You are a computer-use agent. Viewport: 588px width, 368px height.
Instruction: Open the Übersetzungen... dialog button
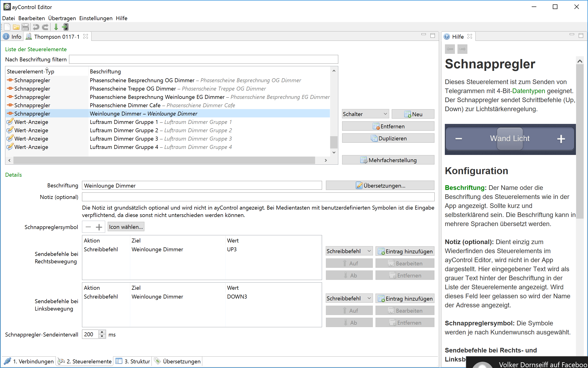[x=380, y=186]
